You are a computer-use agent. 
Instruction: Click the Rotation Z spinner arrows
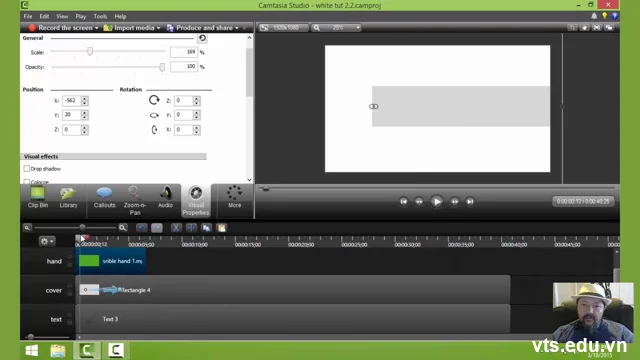click(196, 100)
